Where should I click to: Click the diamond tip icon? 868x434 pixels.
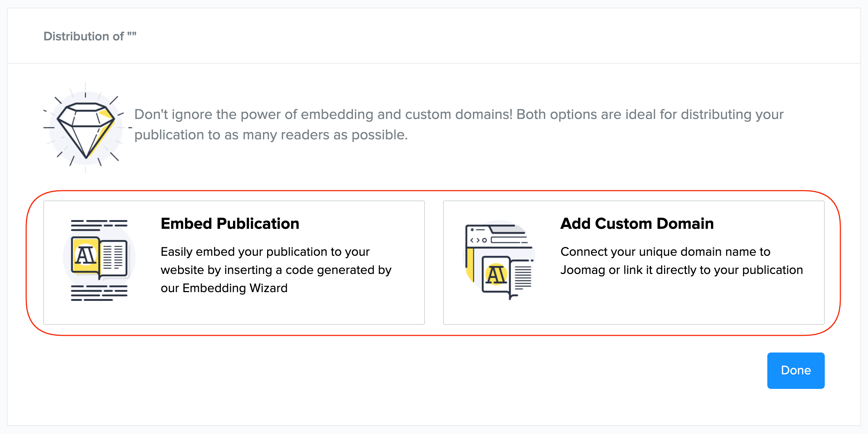[x=86, y=128]
